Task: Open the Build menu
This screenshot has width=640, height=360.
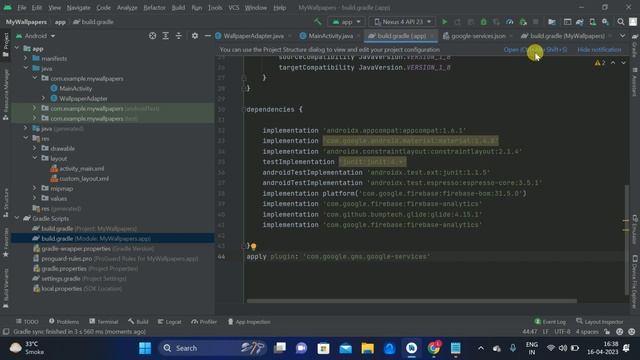Action: click(178, 8)
